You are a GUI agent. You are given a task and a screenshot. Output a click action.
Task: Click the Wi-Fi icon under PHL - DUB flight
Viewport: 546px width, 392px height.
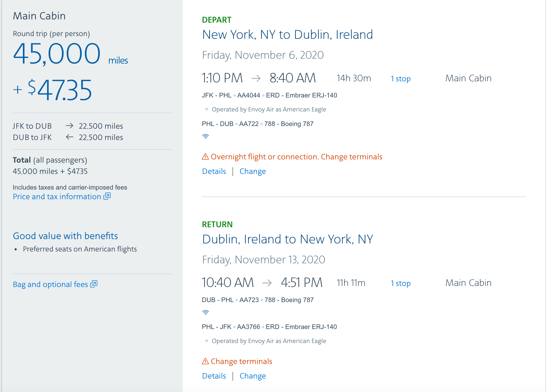(x=206, y=136)
